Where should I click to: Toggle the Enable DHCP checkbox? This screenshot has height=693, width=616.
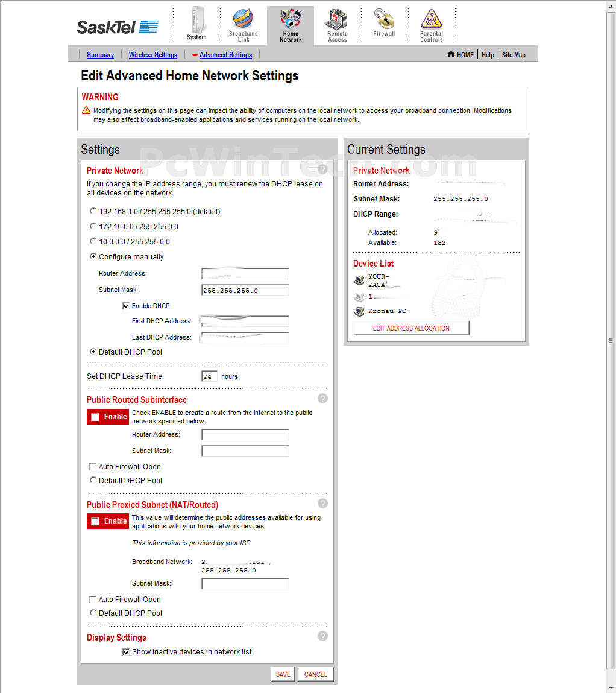(x=126, y=306)
